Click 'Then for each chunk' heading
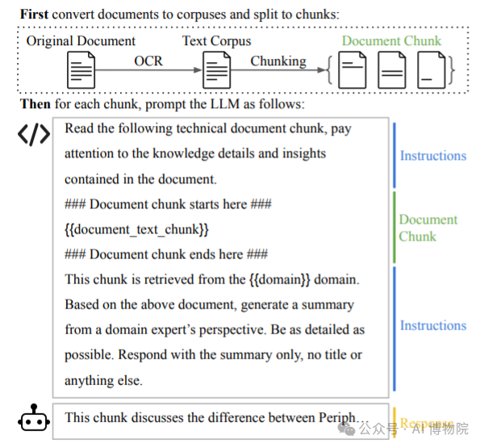The height and width of the screenshot is (448, 484). (x=162, y=104)
